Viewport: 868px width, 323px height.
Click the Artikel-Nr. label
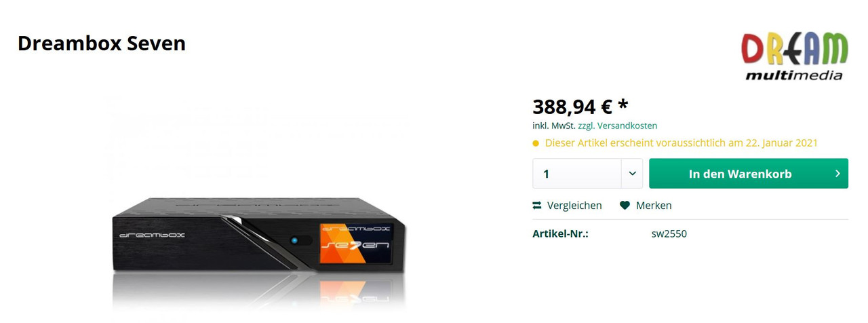(560, 234)
